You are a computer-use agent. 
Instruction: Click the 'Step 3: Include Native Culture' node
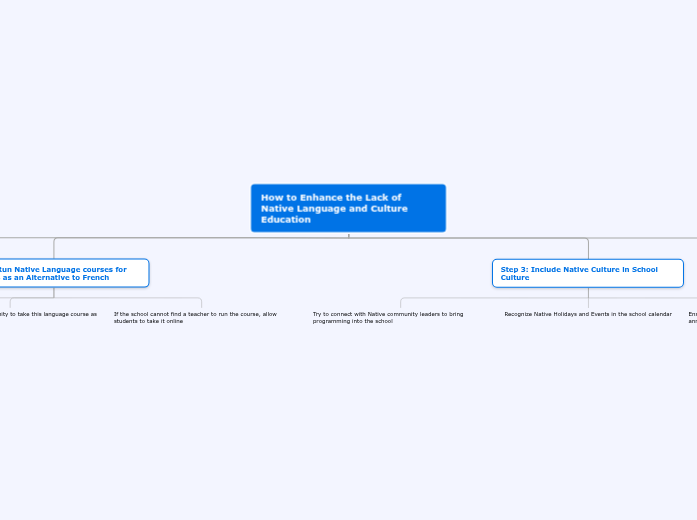587,273
